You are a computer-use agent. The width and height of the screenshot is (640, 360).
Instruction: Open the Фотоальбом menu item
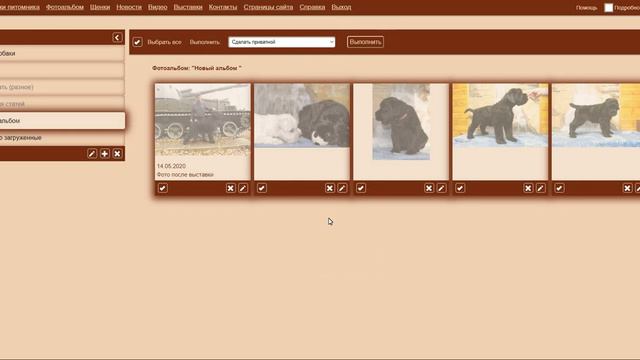click(x=65, y=7)
